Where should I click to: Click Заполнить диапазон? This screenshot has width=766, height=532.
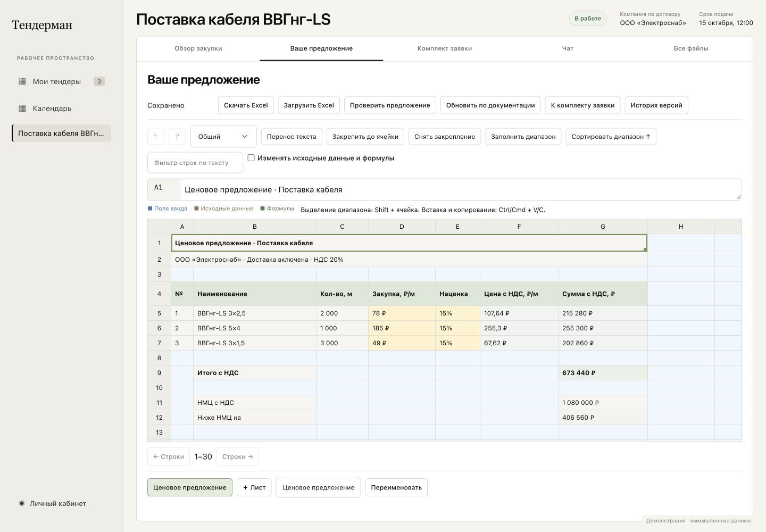[523, 137]
